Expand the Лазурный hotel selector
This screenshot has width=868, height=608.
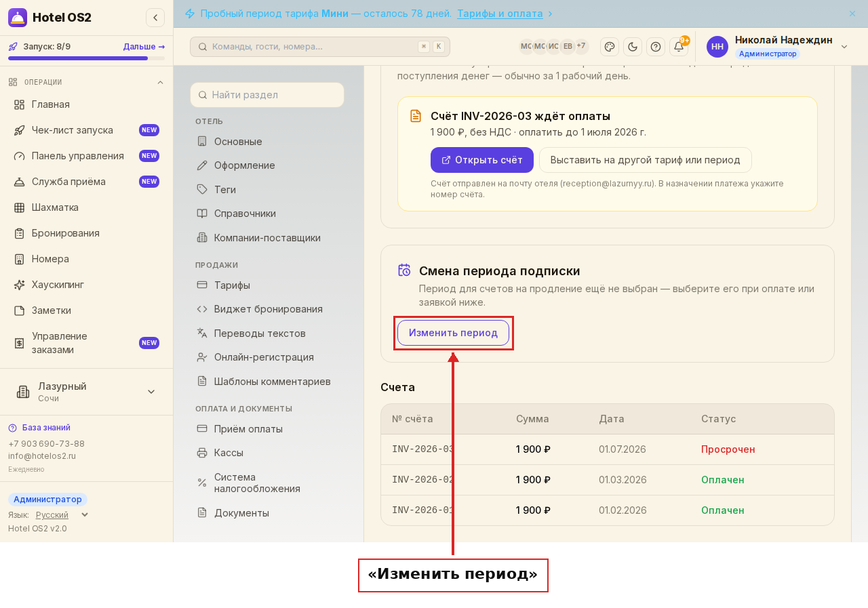tap(86, 392)
